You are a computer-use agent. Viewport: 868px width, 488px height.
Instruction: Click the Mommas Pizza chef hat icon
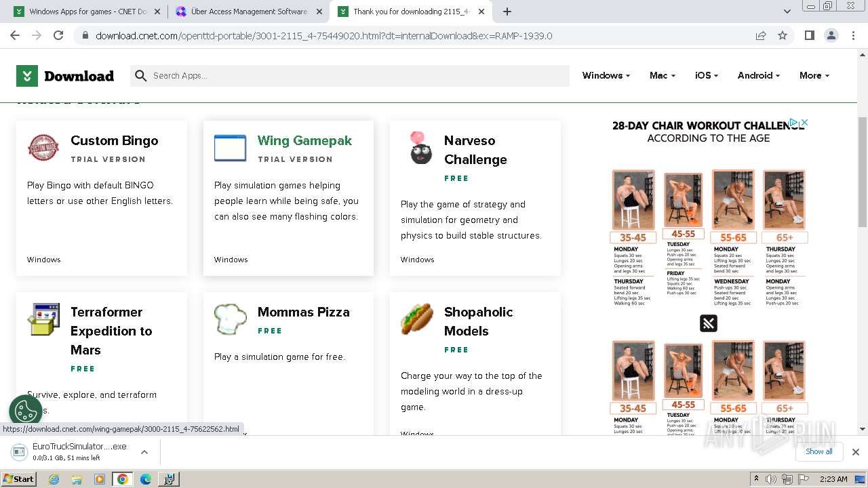pyautogui.click(x=231, y=319)
